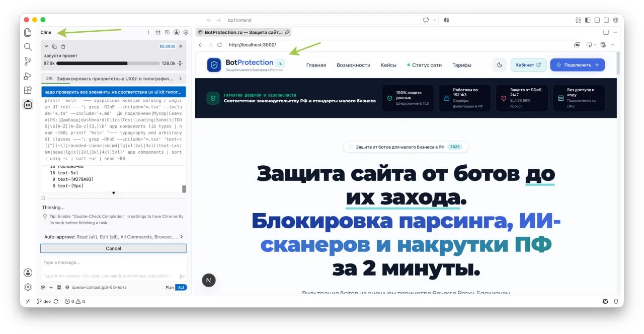Start a new Cline task with plus icon

pos(148,32)
